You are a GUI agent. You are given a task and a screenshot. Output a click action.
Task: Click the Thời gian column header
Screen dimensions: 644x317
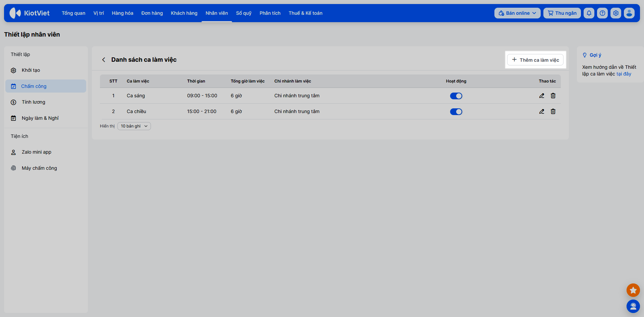coord(196,81)
